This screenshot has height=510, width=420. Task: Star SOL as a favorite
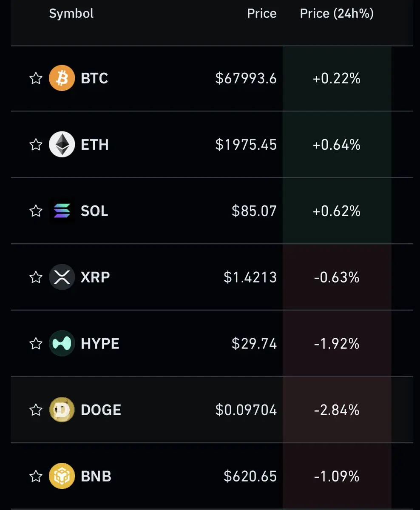[36, 211]
